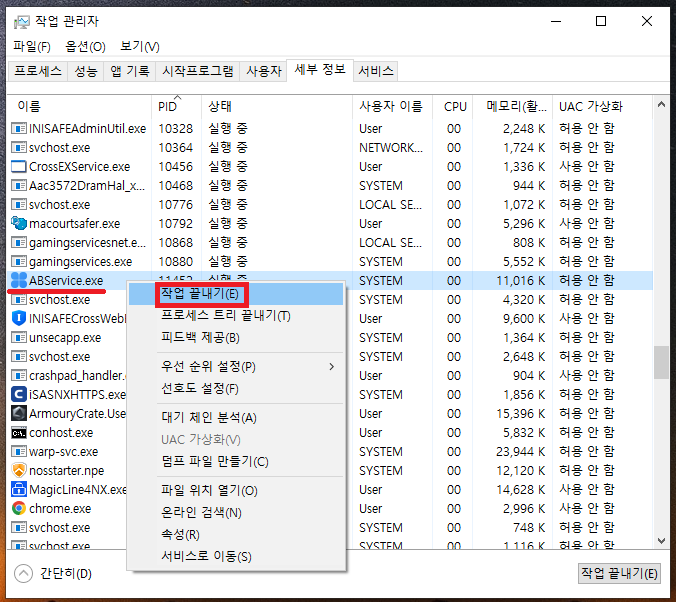Viewport: 676px width, 602px height.
Task: Collapse view with the 간단히 arrow icon
Action: (23, 574)
